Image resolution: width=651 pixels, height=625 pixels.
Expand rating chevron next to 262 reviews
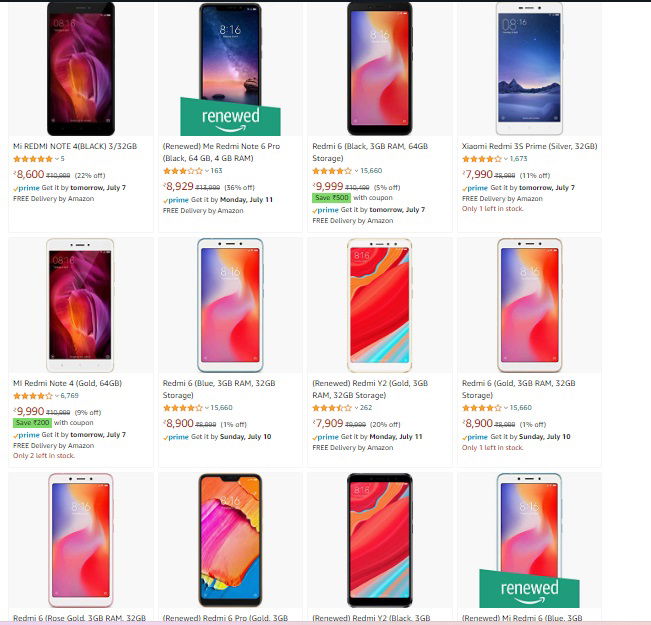(x=357, y=408)
